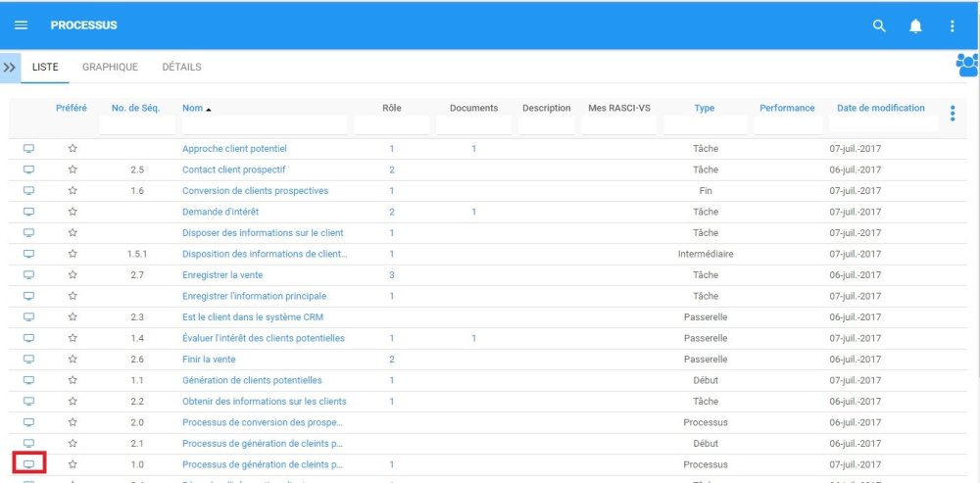Click monitor icon for Approche client potentiel
This screenshot has width=980, height=483.
pos(28,149)
